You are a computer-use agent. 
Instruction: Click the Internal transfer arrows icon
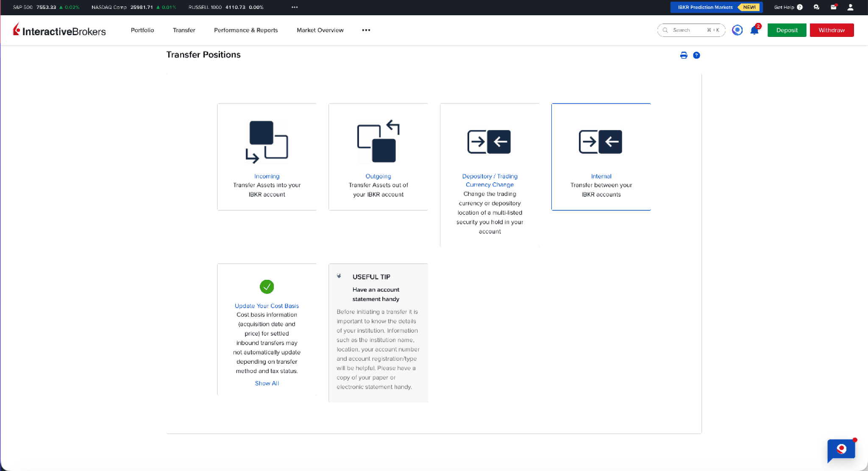point(601,142)
